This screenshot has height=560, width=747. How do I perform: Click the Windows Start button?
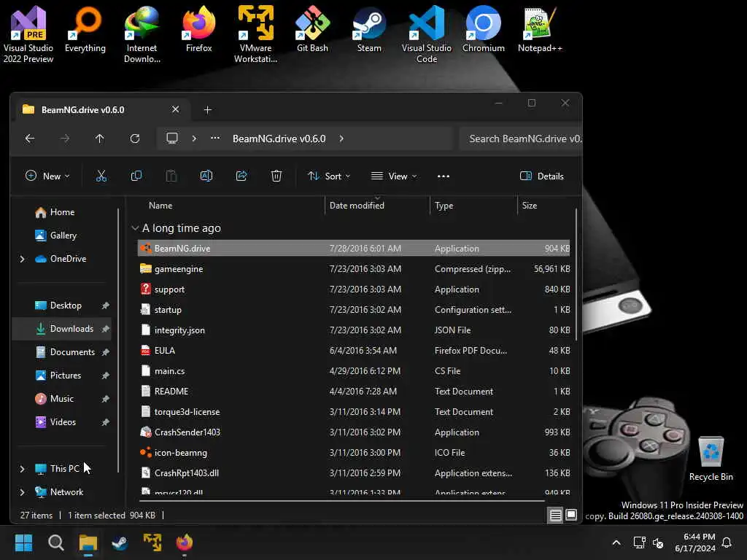point(23,542)
